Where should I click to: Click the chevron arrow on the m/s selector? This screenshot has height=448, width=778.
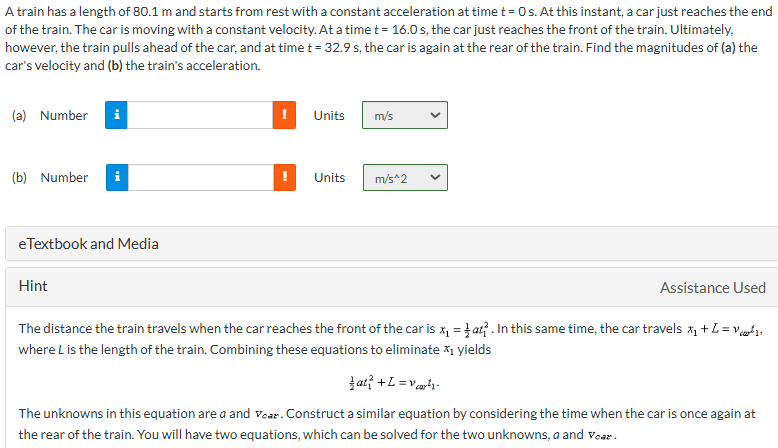tap(434, 116)
